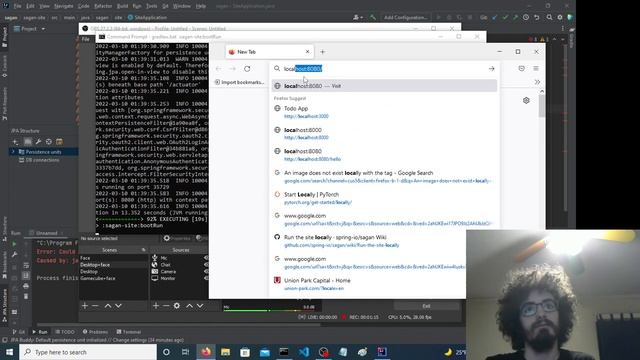Expand the bookmarks toolbar overflow chevron
The width and height of the screenshot is (640, 360).
(x=537, y=82)
